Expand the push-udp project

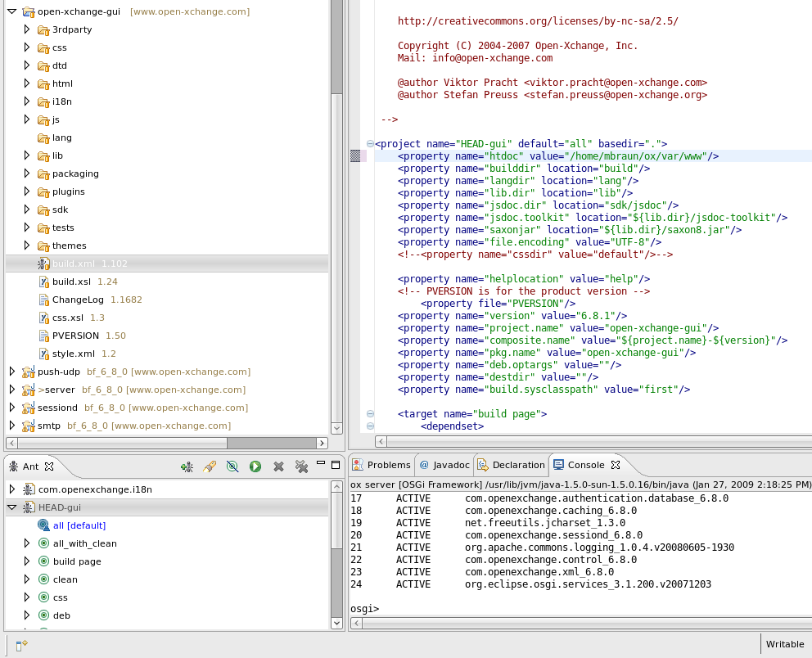[x=12, y=372]
